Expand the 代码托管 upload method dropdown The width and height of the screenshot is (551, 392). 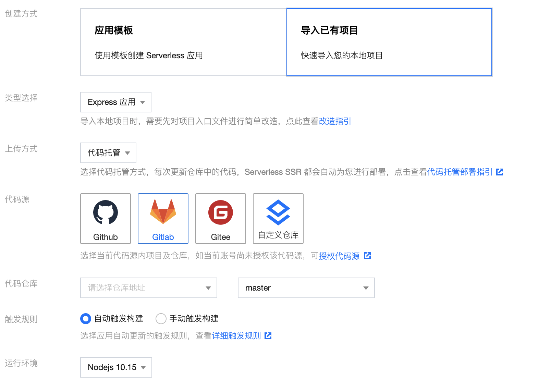(108, 153)
